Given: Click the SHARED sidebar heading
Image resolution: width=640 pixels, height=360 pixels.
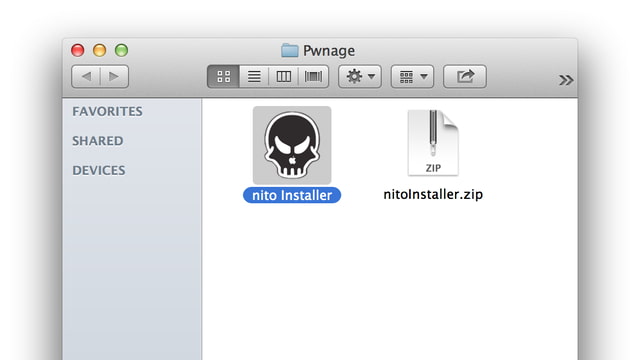Looking at the screenshot, I should tap(98, 141).
